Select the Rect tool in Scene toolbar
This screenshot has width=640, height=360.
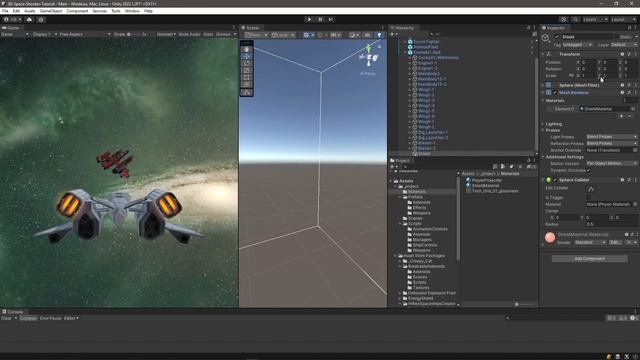pyautogui.click(x=247, y=77)
